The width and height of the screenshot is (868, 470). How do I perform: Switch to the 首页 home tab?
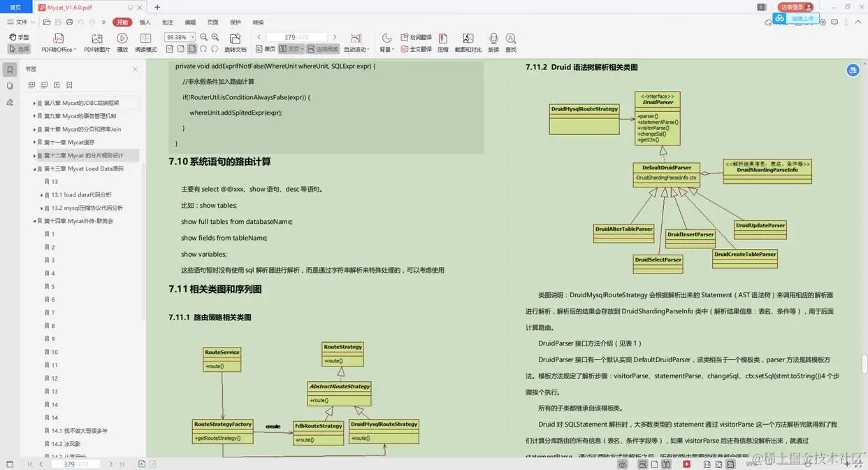click(15, 7)
